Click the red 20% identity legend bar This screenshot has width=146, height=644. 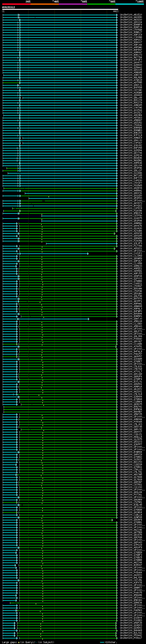pos(16,4)
